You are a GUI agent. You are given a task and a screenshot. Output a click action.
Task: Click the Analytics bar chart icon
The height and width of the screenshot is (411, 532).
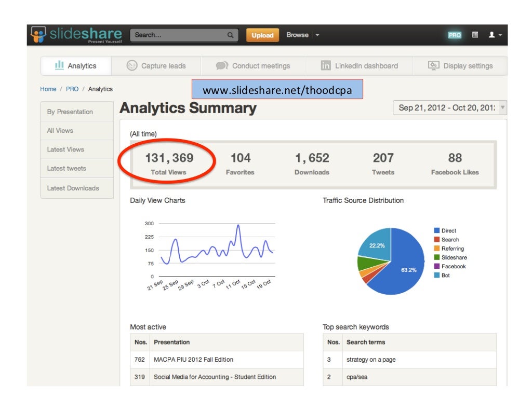pos(59,65)
